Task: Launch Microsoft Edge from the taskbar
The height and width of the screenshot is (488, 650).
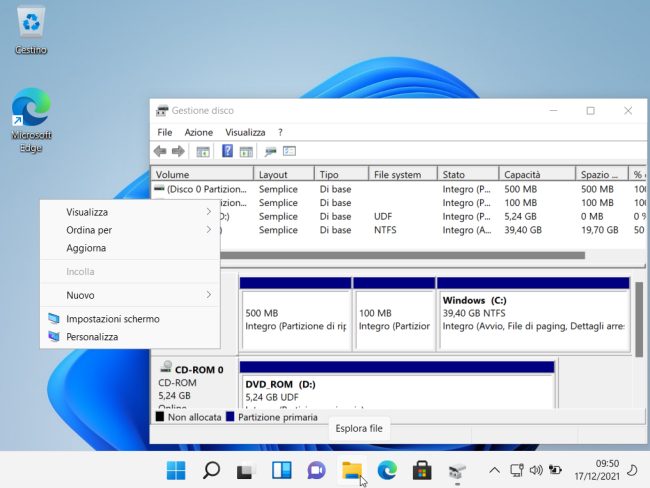Action: point(387,470)
